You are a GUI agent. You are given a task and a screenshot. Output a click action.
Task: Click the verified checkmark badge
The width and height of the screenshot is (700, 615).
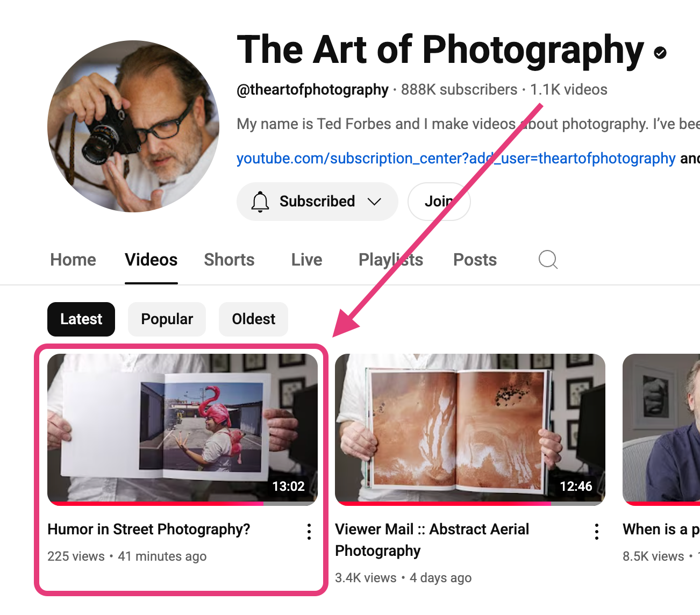(660, 52)
